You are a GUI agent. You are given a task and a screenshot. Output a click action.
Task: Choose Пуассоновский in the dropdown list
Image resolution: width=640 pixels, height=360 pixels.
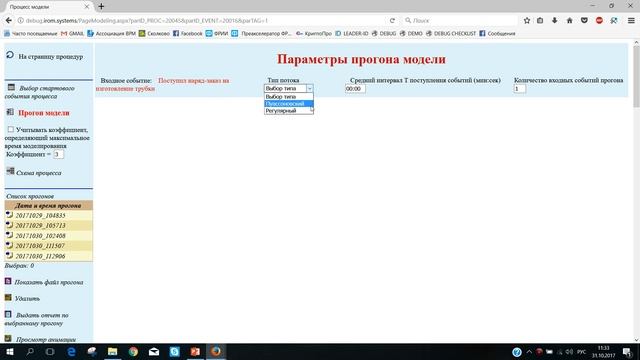coord(289,104)
